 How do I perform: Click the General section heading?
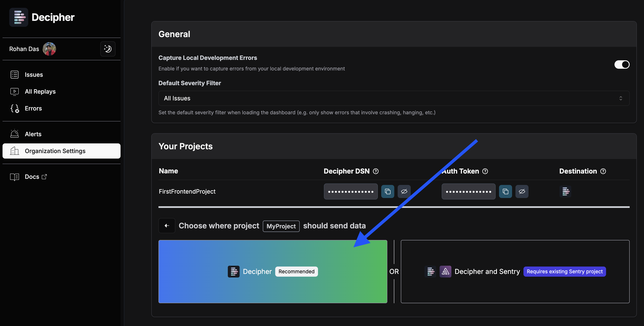point(174,34)
